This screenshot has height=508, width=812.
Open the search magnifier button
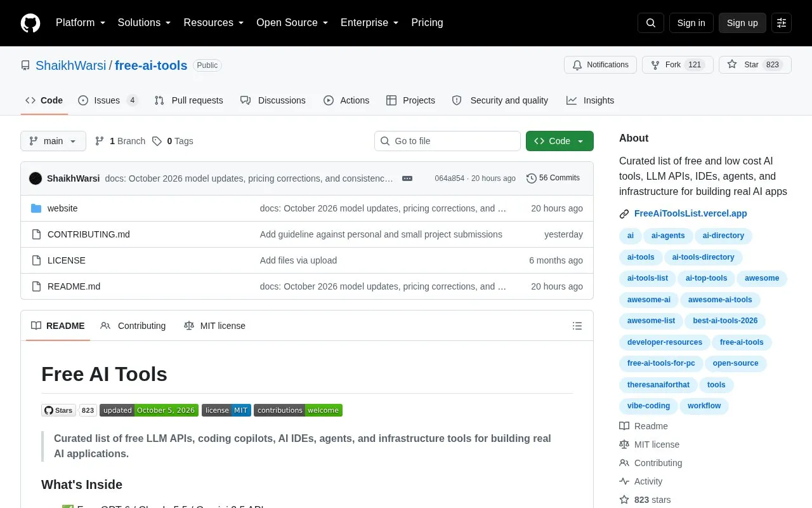point(651,23)
